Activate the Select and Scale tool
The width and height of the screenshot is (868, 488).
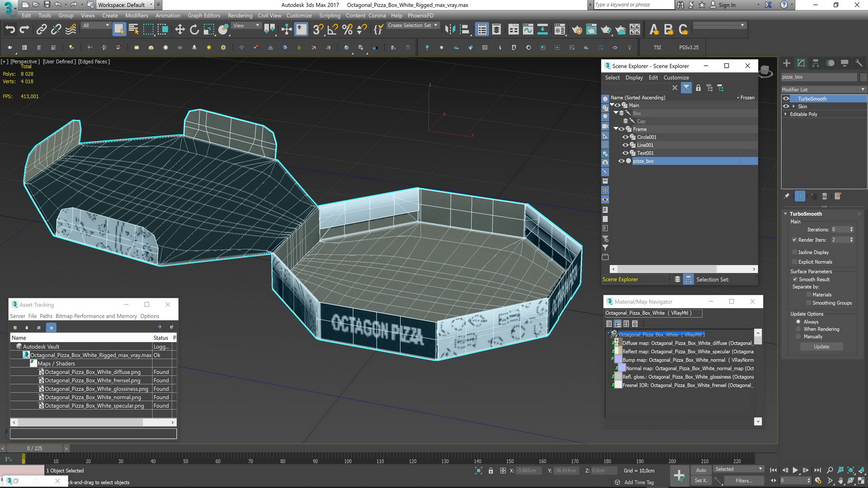pyautogui.click(x=209, y=29)
